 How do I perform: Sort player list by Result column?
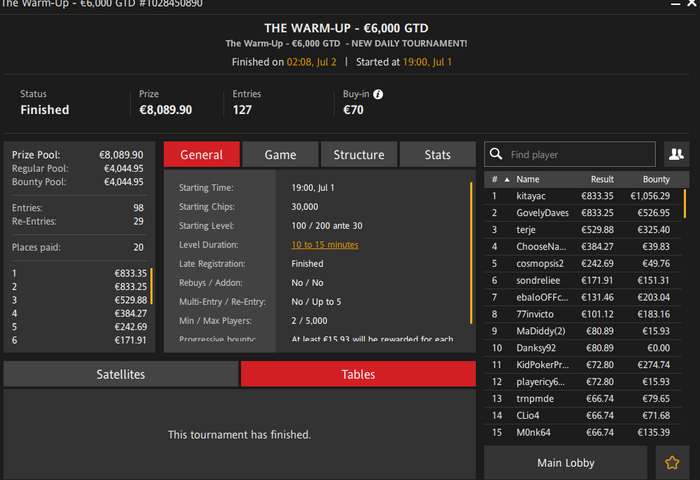(x=602, y=179)
